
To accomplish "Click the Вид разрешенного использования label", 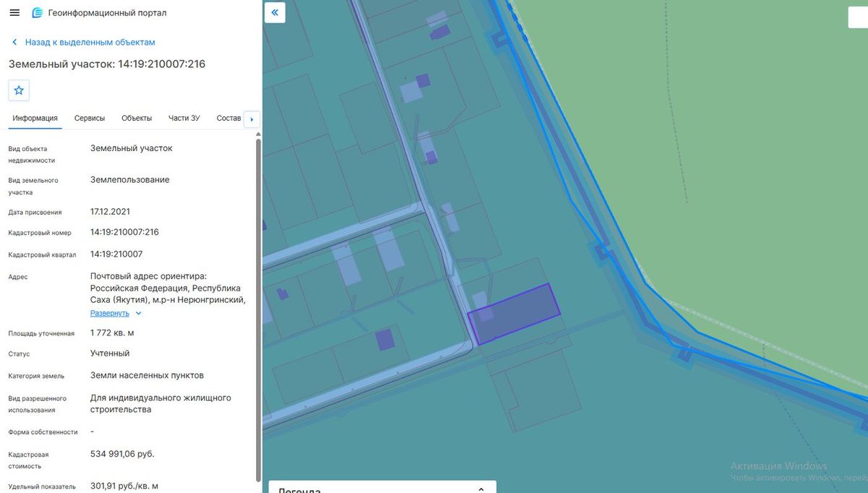I will pyautogui.click(x=38, y=404).
